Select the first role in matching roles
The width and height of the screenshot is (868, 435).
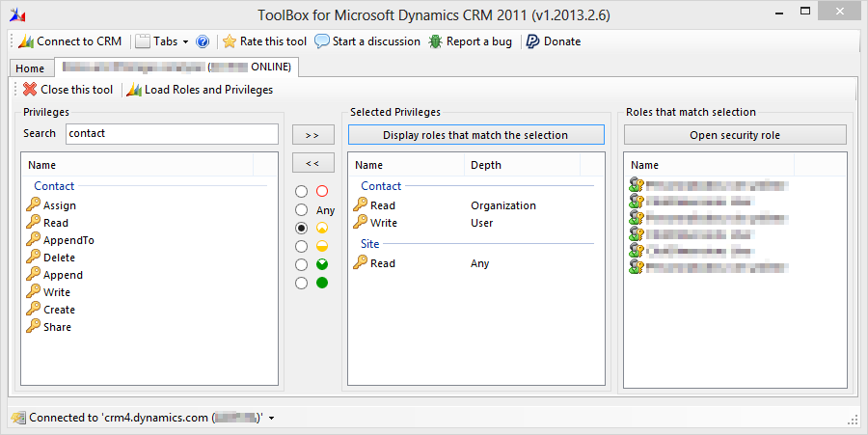pos(709,185)
